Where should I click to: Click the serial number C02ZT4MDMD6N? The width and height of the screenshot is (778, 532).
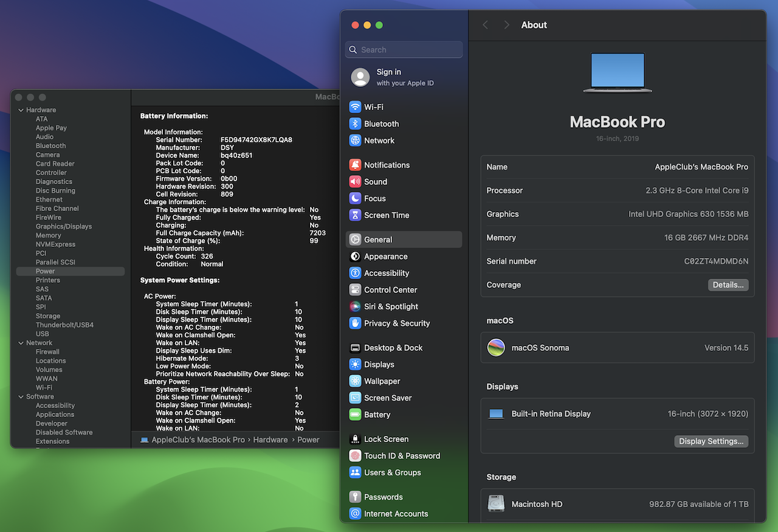(716, 261)
